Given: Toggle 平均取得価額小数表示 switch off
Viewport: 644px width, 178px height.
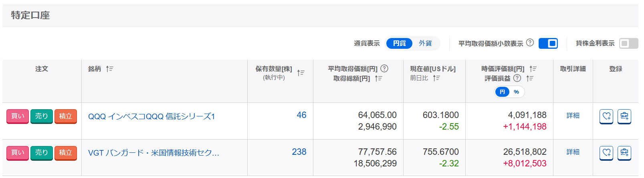Looking at the screenshot, I should pos(548,43).
